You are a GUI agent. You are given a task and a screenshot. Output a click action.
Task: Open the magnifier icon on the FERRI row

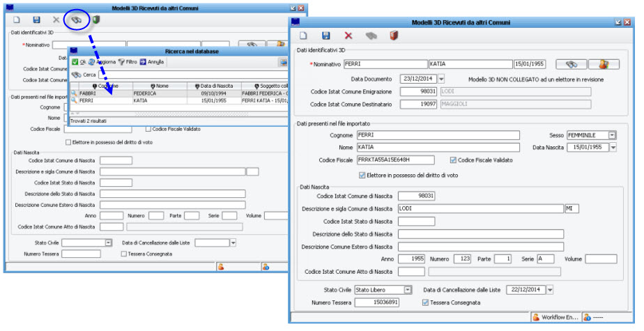(74, 100)
